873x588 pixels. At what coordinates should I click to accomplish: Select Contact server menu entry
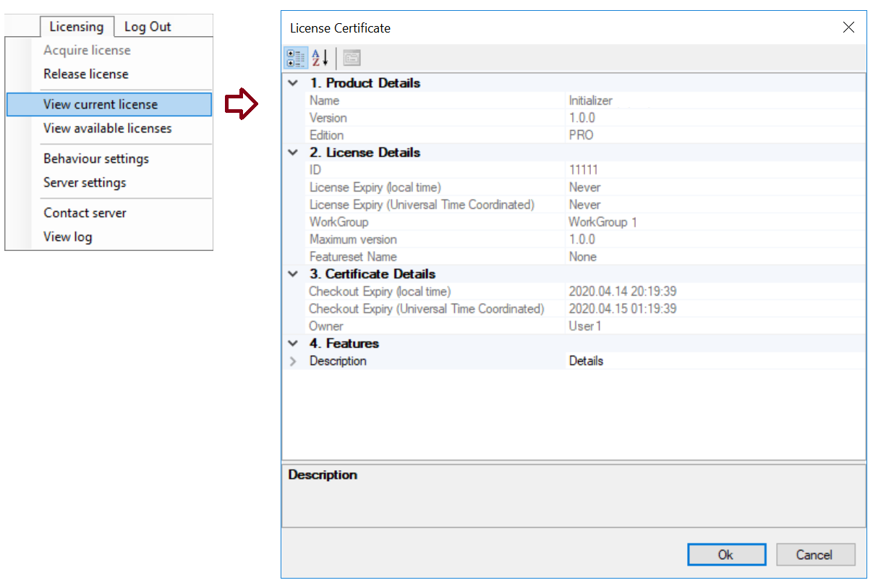click(x=85, y=213)
